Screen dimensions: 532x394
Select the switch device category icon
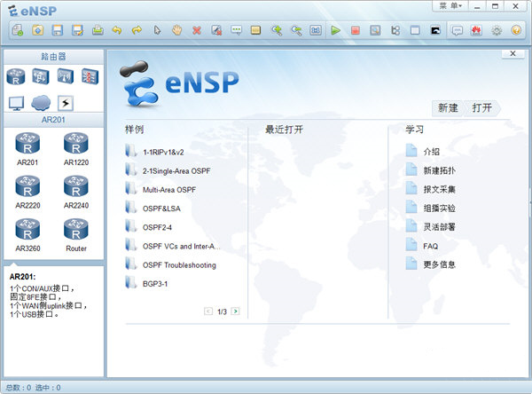click(x=41, y=77)
